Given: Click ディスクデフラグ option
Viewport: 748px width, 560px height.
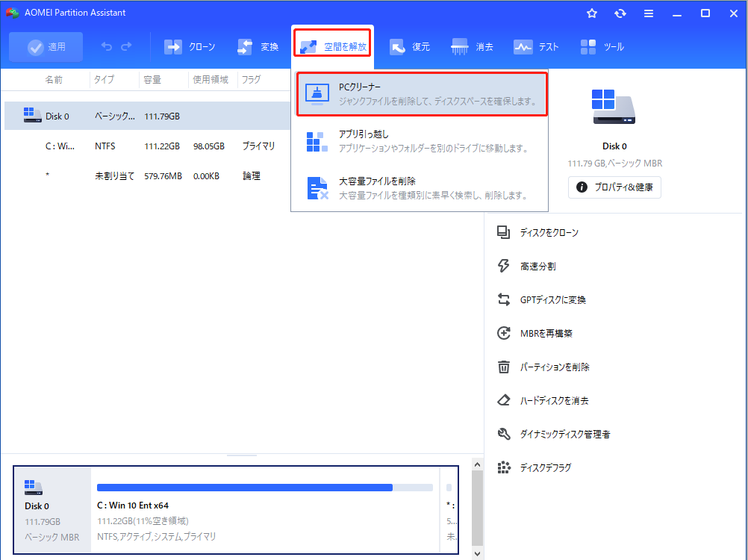Looking at the screenshot, I should [545, 467].
